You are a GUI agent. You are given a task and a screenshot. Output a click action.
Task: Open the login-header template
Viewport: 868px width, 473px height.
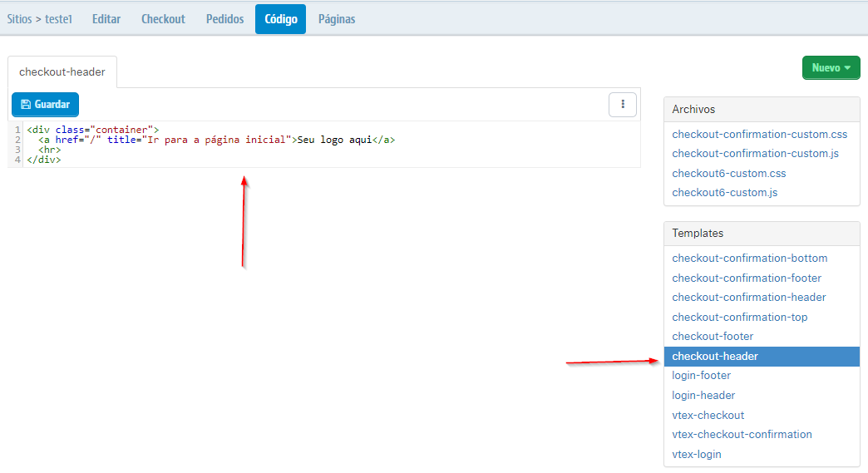tap(703, 396)
